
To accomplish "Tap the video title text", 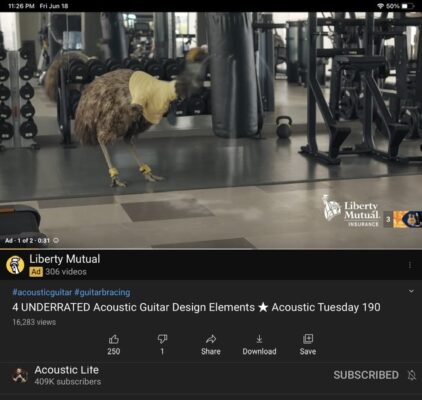I will tap(196, 307).
